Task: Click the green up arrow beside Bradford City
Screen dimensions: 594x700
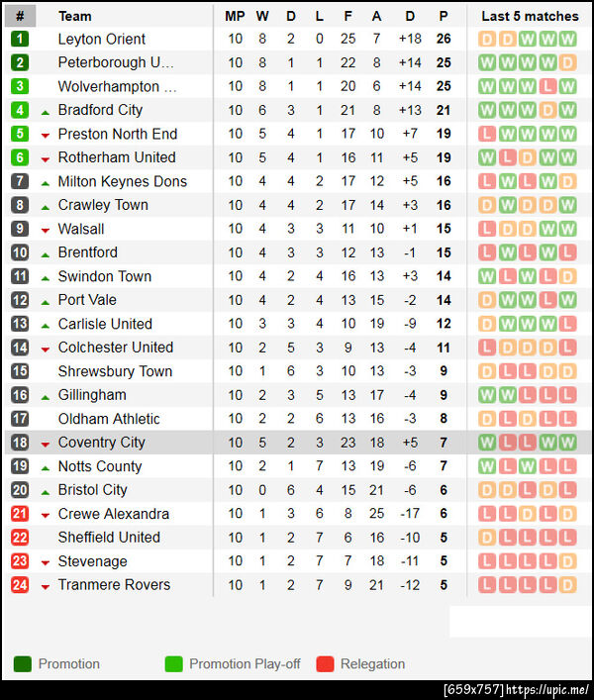Action: point(46,111)
